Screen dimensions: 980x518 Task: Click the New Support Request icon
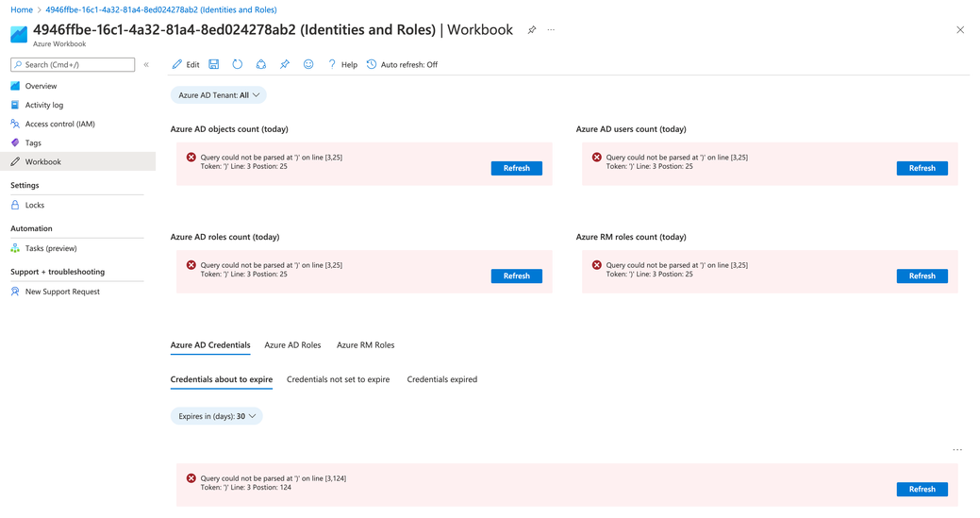coord(15,292)
